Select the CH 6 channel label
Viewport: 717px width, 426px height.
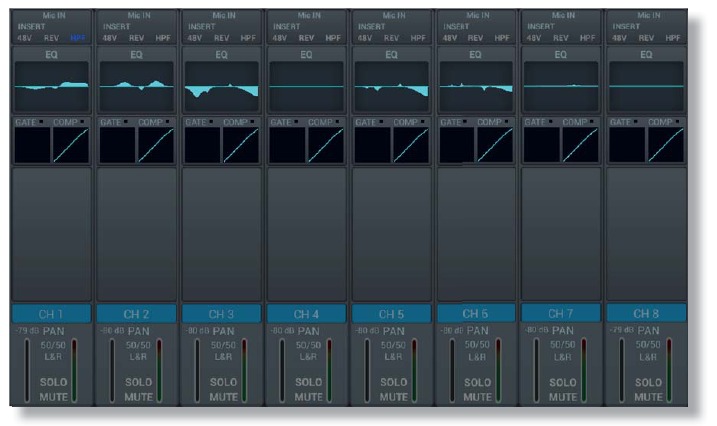476,314
